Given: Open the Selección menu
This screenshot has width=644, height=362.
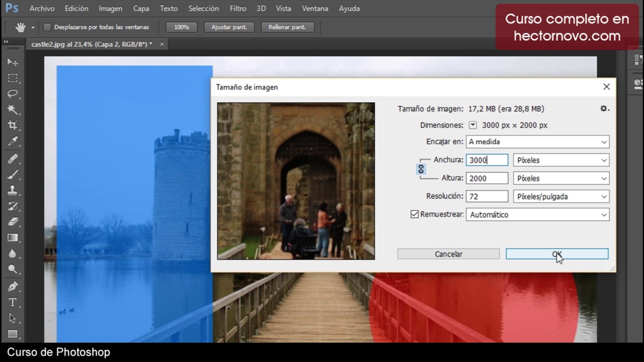Looking at the screenshot, I should (204, 9).
